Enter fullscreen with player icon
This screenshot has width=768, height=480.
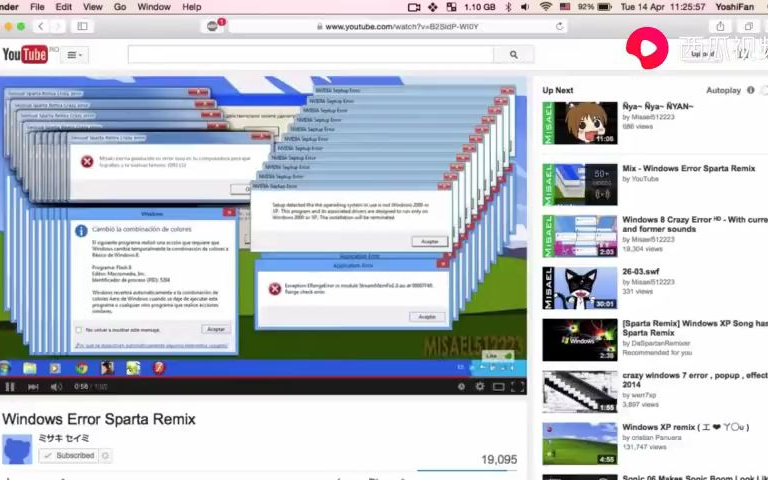pos(517,387)
